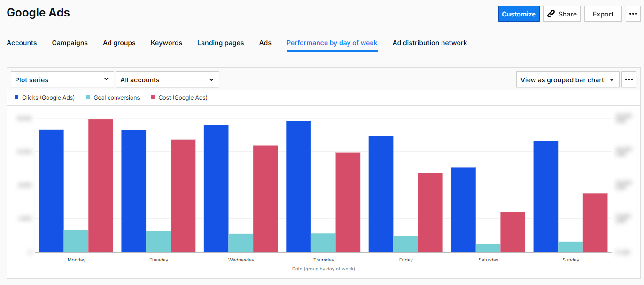Open the Plot series dropdown
Screen dimensions: 644x285
(62, 79)
